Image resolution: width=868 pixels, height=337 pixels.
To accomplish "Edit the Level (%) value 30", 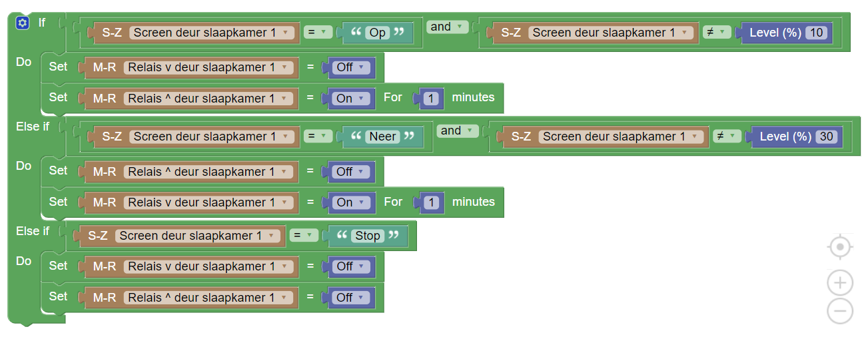I will 827,137.
